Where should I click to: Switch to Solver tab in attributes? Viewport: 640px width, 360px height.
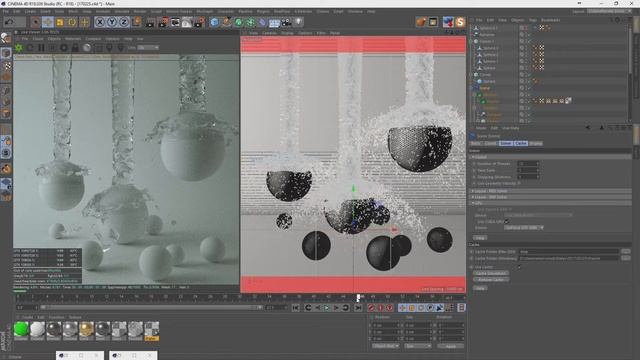point(505,143)
